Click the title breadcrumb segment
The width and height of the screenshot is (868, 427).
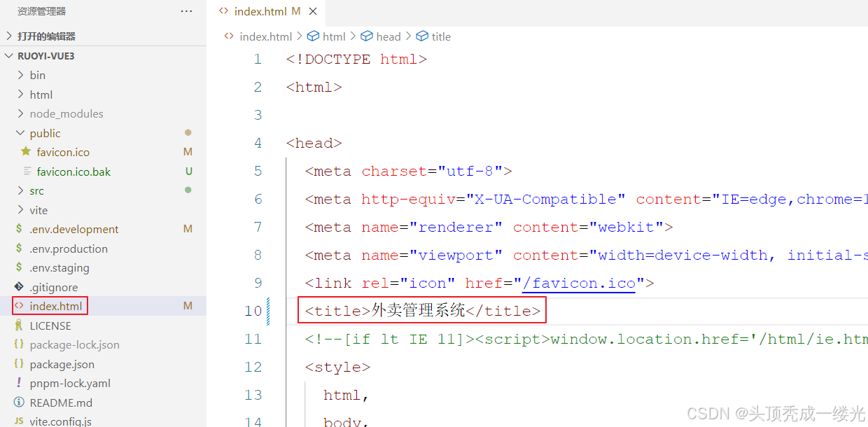[441, 36]
